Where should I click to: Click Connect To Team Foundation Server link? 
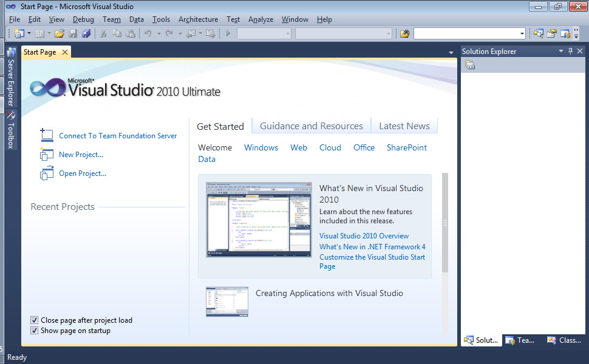tap(118, 136)
